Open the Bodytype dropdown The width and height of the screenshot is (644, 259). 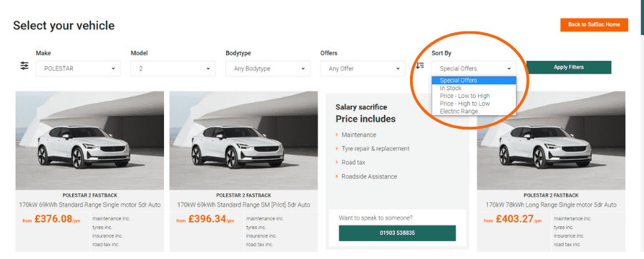(268, 69)
